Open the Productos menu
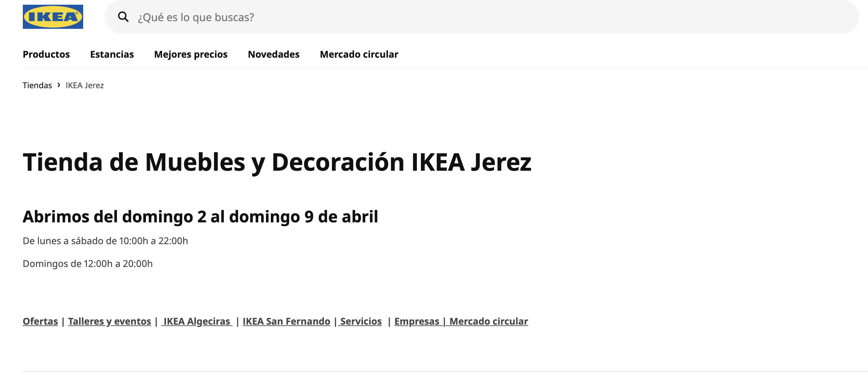The image size is (868, 375). 46,54
